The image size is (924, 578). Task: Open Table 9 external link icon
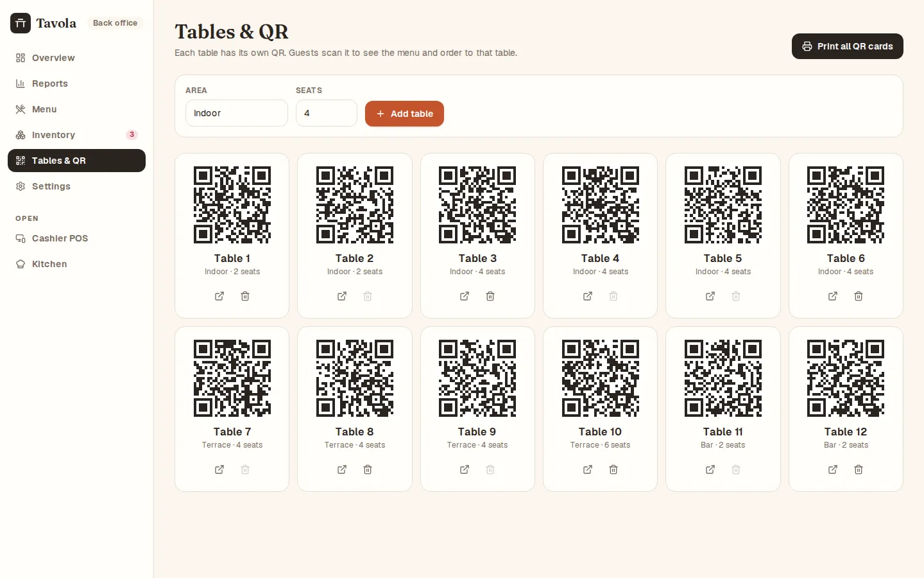tap(465, 469)
